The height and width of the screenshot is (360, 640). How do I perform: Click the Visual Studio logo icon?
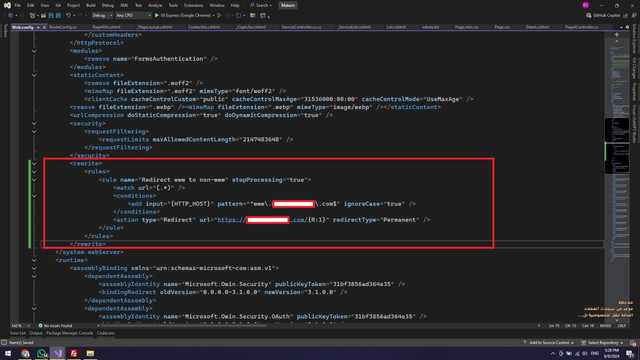pos(7,5)
